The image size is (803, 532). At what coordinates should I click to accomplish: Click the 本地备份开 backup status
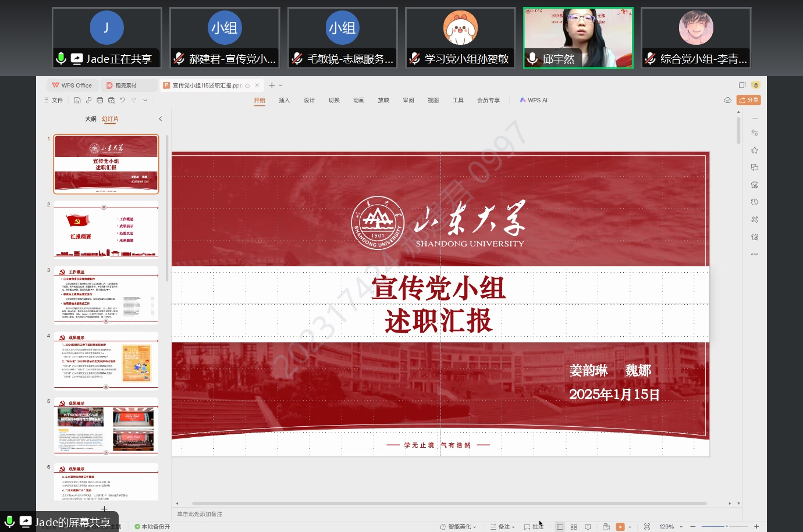(152, 527)
